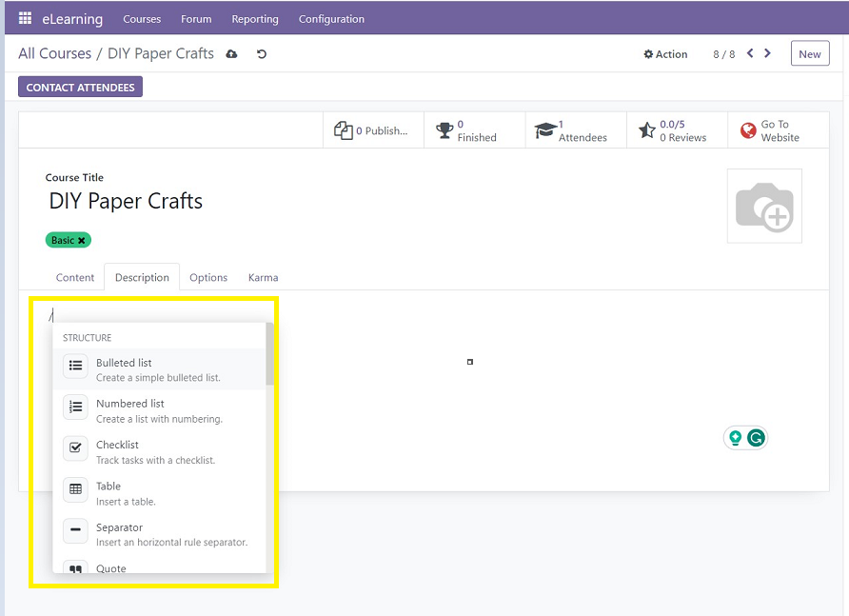The image size is (849, 616).
Task: Open the apps grid menu icon
Action: [x=25, y=18]
